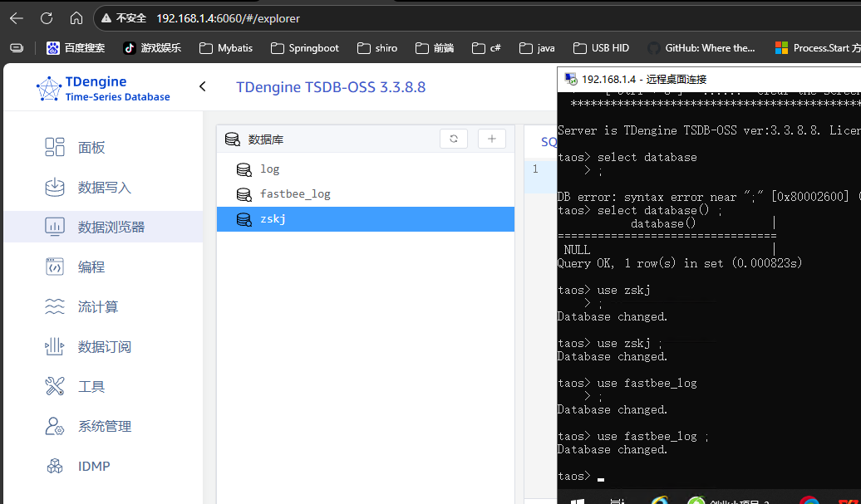Select the zskj database
Screen dimensions: 861x504
[x=273, y=219]
